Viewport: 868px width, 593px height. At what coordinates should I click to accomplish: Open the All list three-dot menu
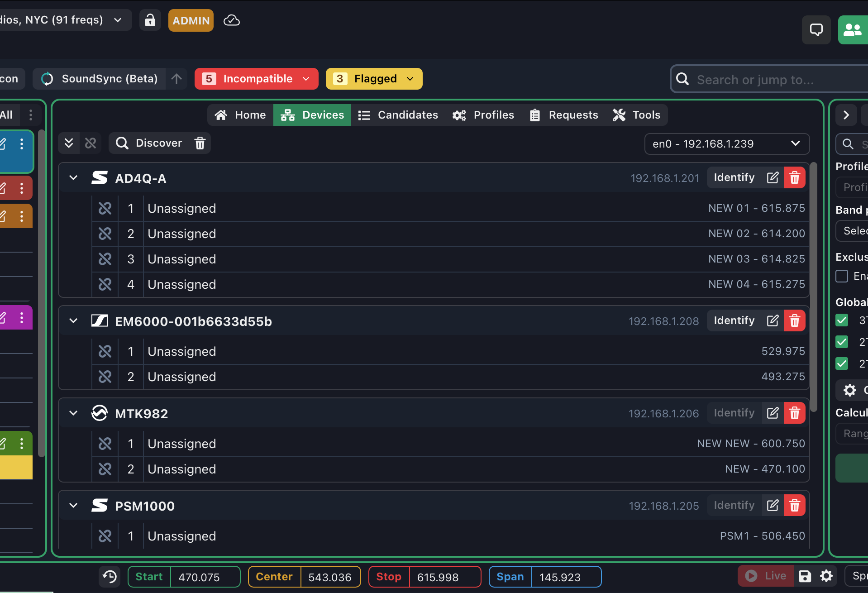tap(31, 115)
